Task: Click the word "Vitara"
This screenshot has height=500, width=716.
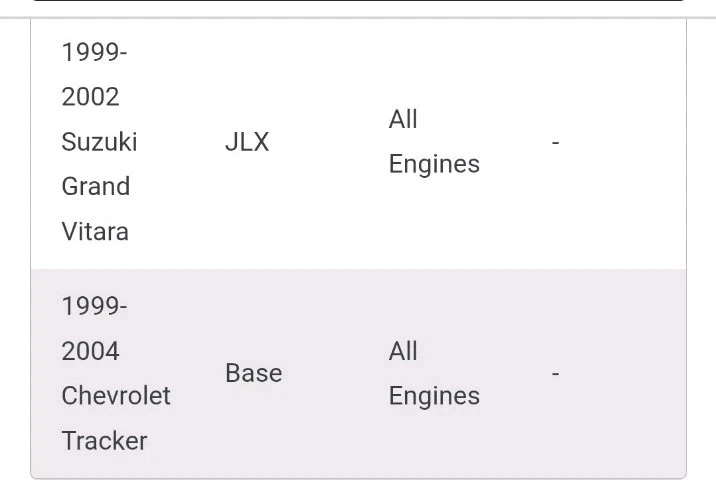Action: tap(95, 232)
